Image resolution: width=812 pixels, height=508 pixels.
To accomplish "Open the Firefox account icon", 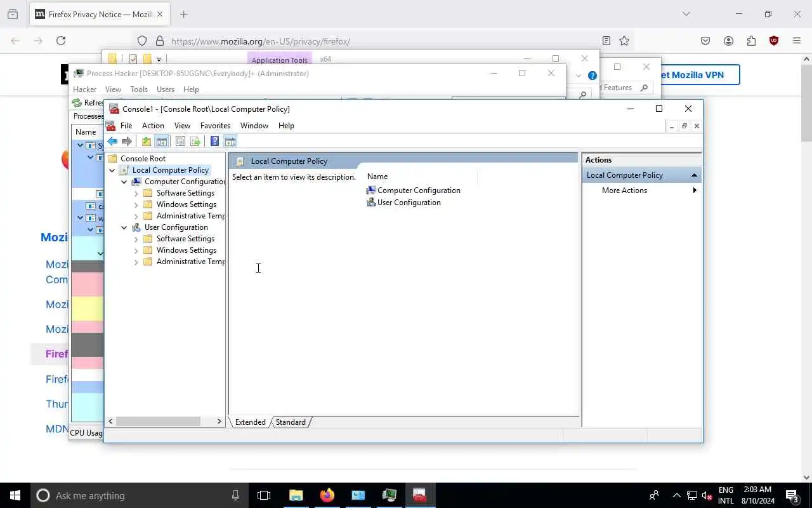I will pos(728,41).
